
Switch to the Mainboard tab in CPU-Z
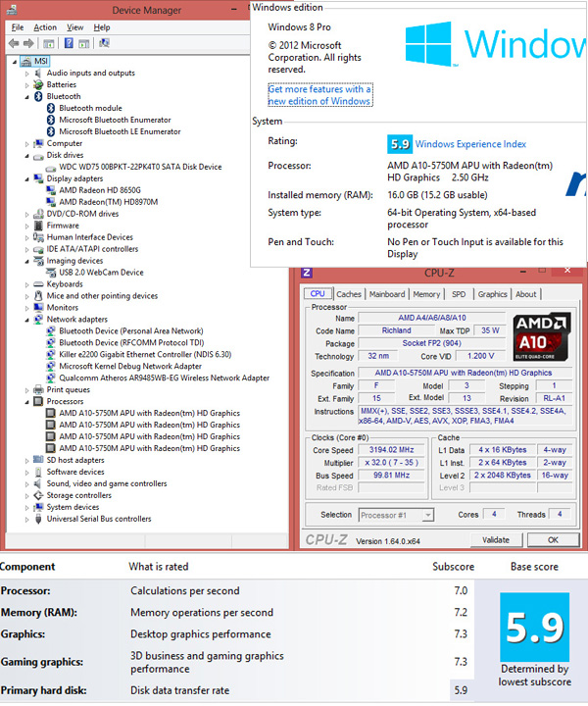(x=387, y=294)
